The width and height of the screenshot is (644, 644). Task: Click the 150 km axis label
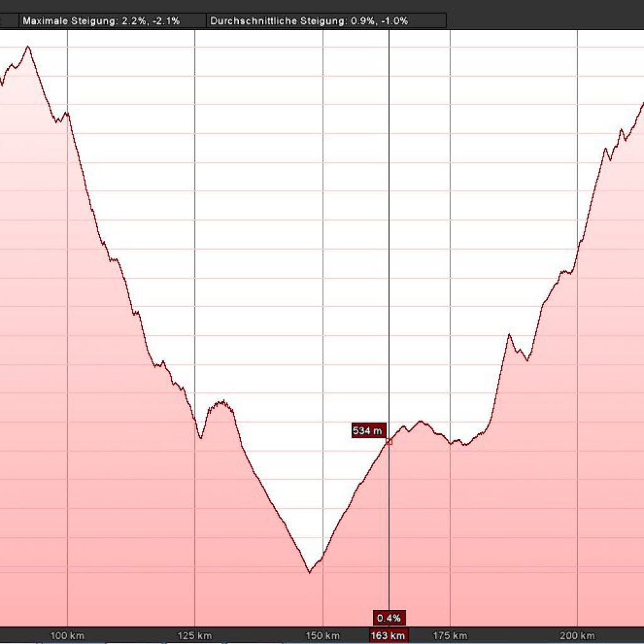[x=323, y=635]
